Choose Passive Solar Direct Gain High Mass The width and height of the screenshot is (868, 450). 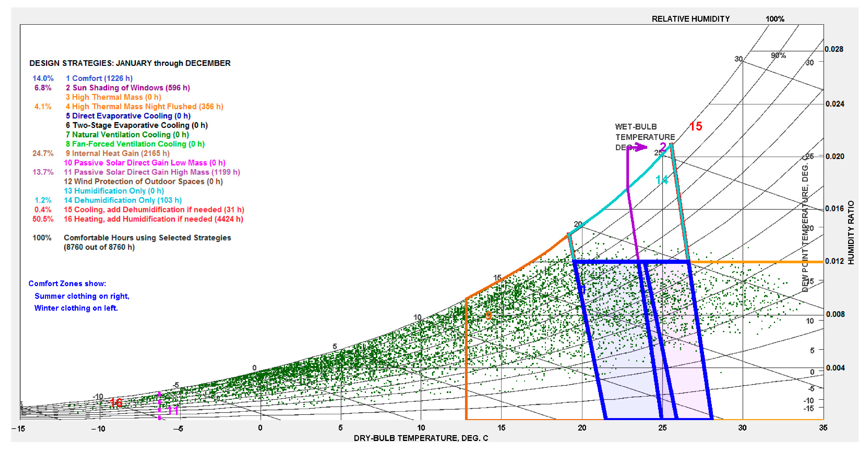click(152, 172)
